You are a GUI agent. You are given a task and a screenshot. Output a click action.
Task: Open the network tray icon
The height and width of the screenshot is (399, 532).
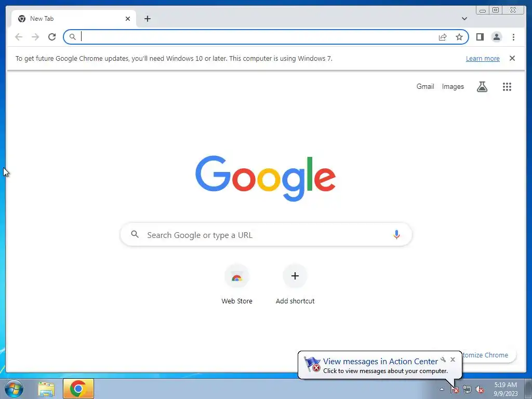tap(467, 390)
